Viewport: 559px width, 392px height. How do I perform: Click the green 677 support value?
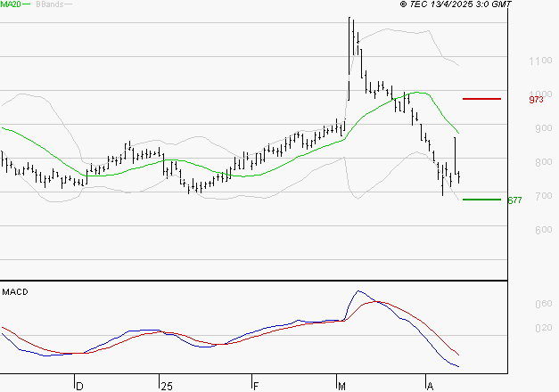pyautogui.click(x=514, y=200)
